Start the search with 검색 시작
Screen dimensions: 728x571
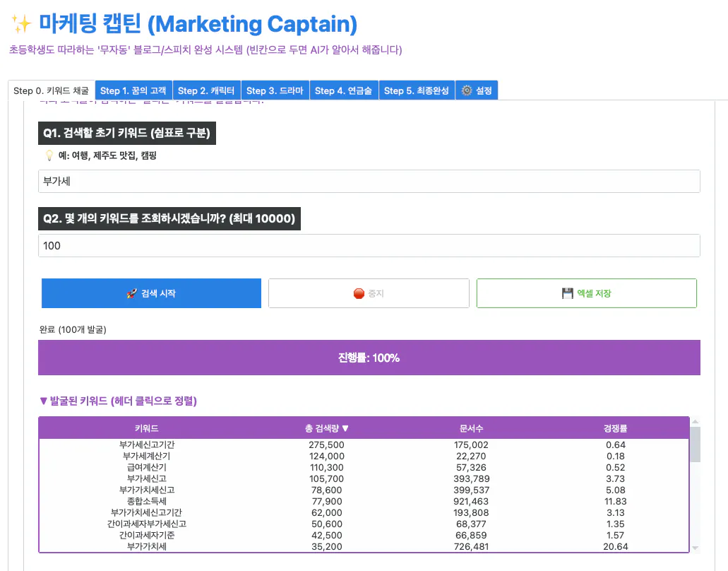151,293
